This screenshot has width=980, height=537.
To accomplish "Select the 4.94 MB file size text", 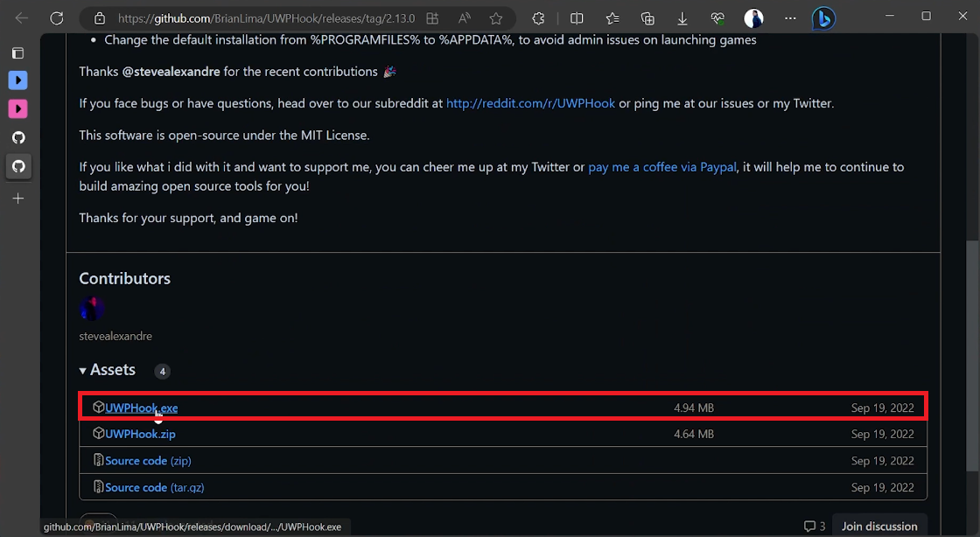I will (694, 408).
